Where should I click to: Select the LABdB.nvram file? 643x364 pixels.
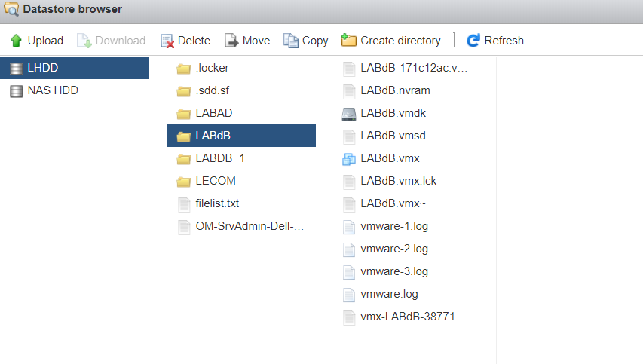(407, 90)
